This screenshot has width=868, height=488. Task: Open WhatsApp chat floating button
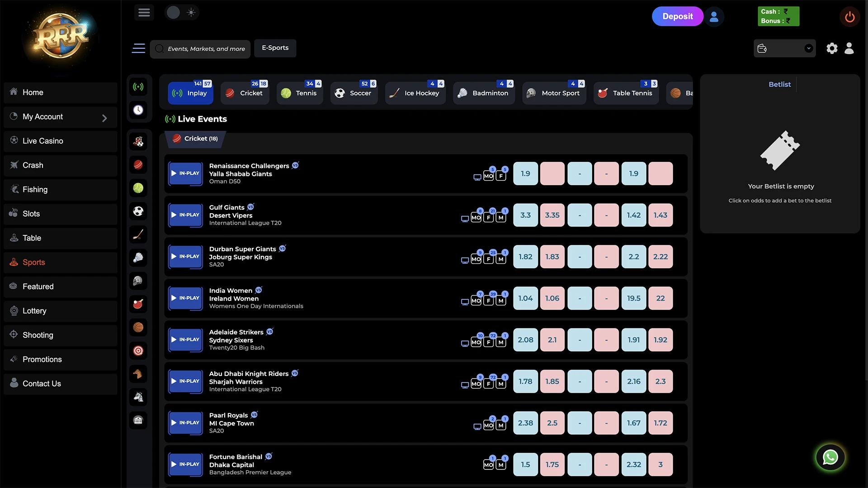830,457
